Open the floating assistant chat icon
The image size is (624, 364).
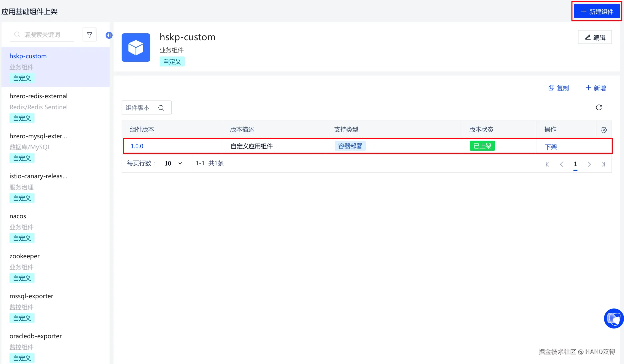click(613, 318)
